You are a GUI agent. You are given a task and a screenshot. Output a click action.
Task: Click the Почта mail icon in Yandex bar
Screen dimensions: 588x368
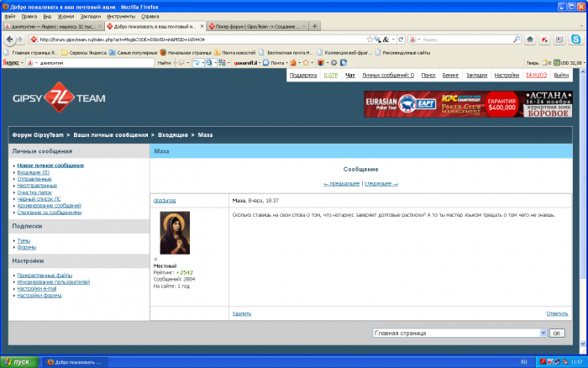(266, 63)
